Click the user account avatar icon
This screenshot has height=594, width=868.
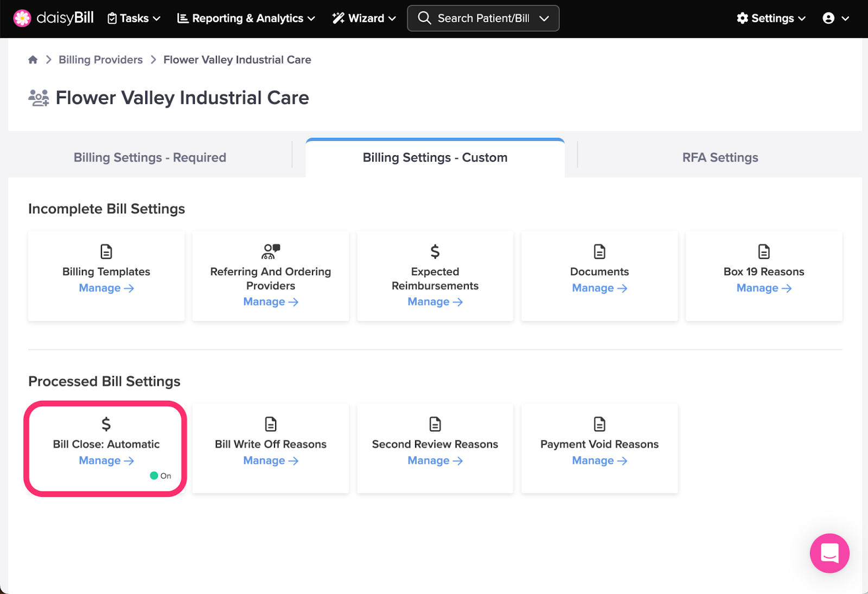[828, 18]
